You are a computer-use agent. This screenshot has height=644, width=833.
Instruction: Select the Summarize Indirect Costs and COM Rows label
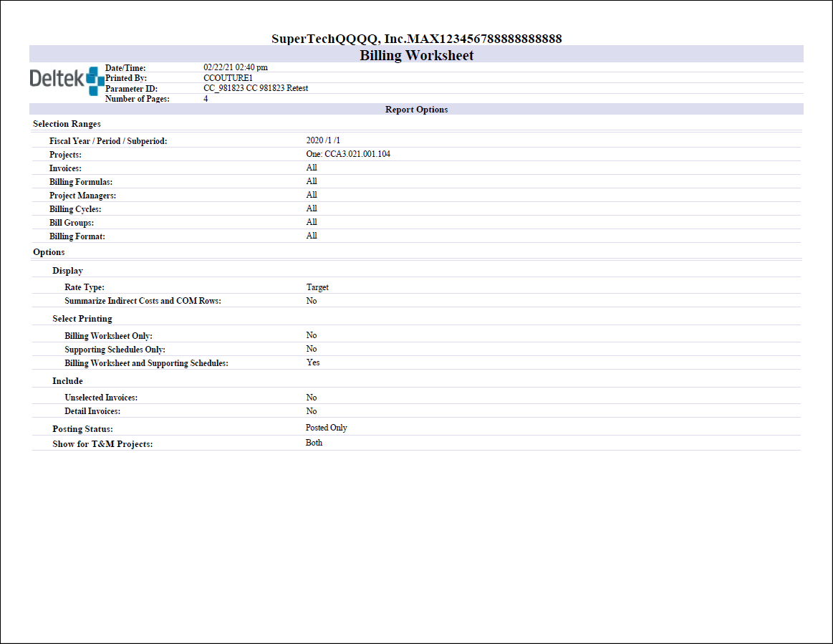click(x=143, y=301)
